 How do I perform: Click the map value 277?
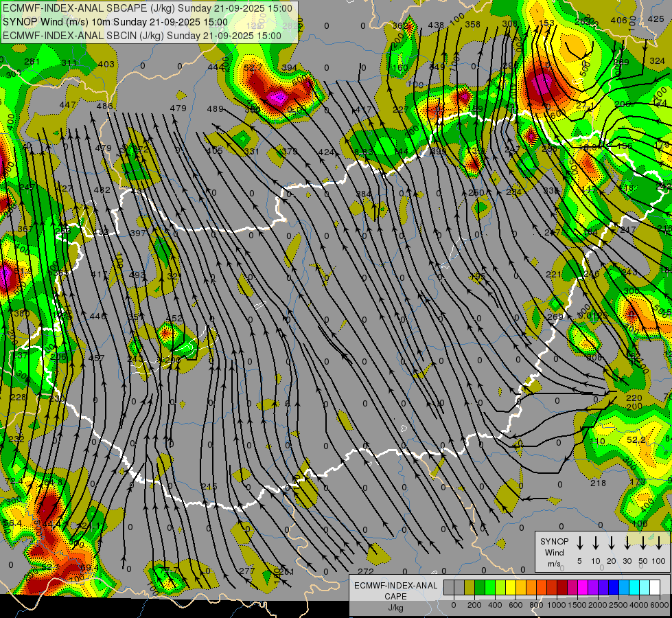(247, 571)
